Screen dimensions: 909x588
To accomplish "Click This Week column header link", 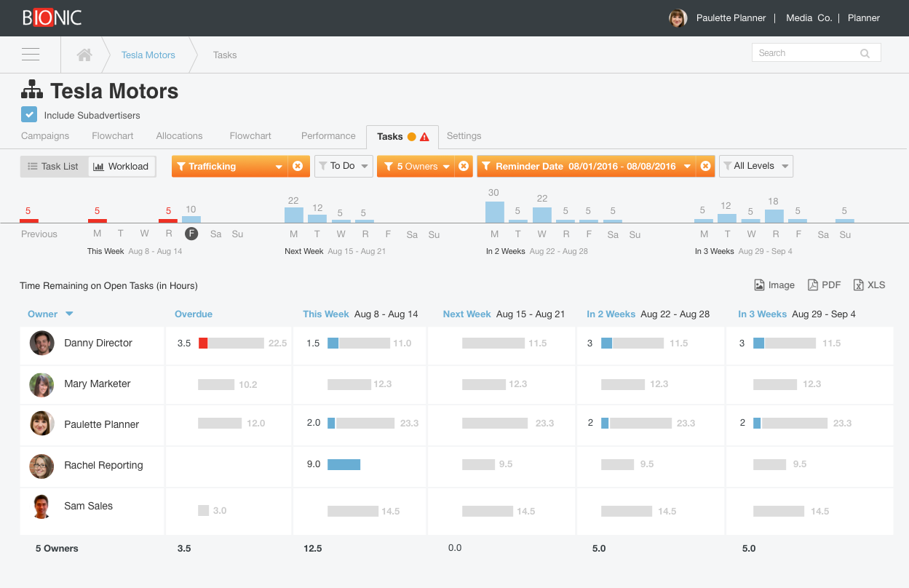I will pyautogui.click(x=326, y=314).
